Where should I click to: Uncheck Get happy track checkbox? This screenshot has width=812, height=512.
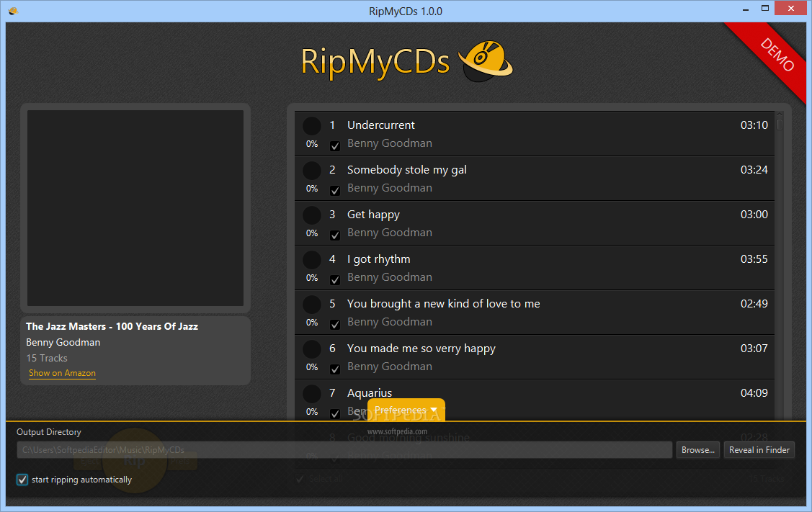click(x=335, y=235)
